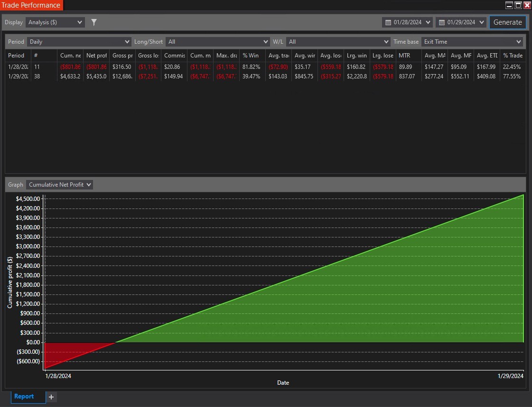This screenshot has width=532, height=407.
Task: Sort by the Avg. ETD column header
Action: [x=487, y=56]
